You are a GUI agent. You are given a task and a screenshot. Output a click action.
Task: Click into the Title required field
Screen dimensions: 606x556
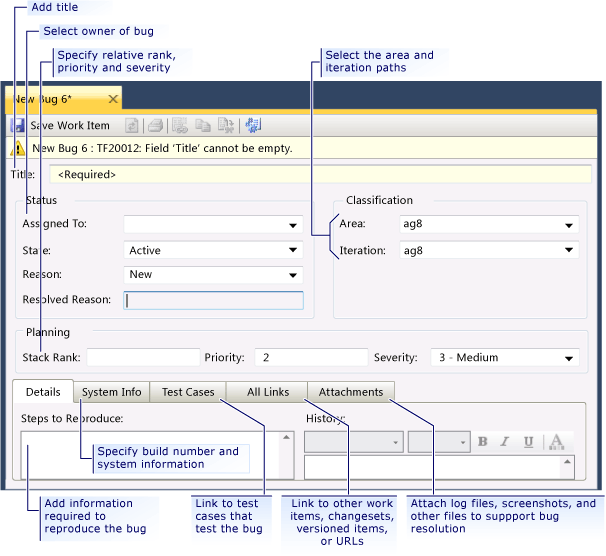(320, 174)
